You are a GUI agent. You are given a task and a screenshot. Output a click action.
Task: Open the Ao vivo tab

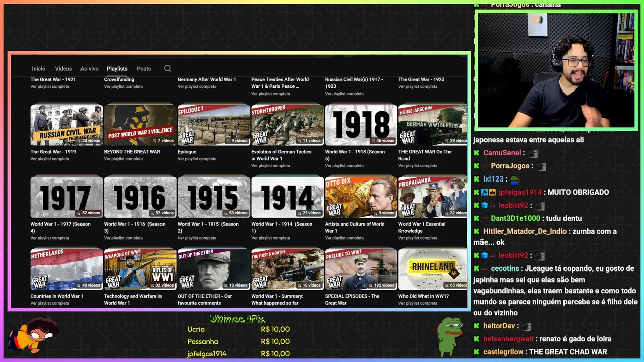pos(90,69)
